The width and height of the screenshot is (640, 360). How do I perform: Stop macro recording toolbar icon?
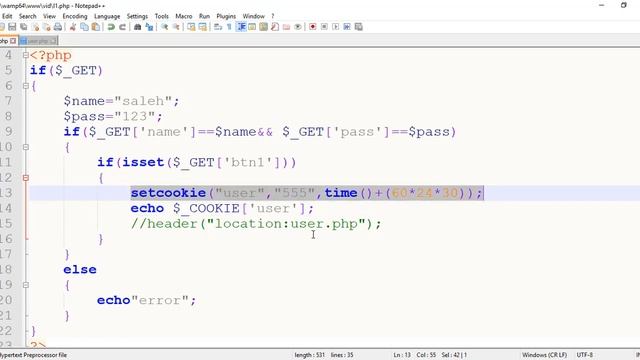(x=324, y=27)
